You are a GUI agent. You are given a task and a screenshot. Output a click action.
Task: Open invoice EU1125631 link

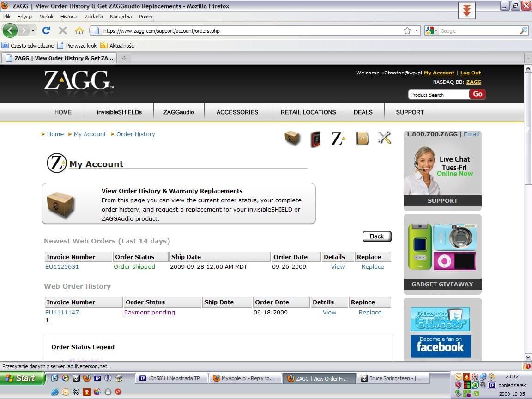click(x=62, y=266)
